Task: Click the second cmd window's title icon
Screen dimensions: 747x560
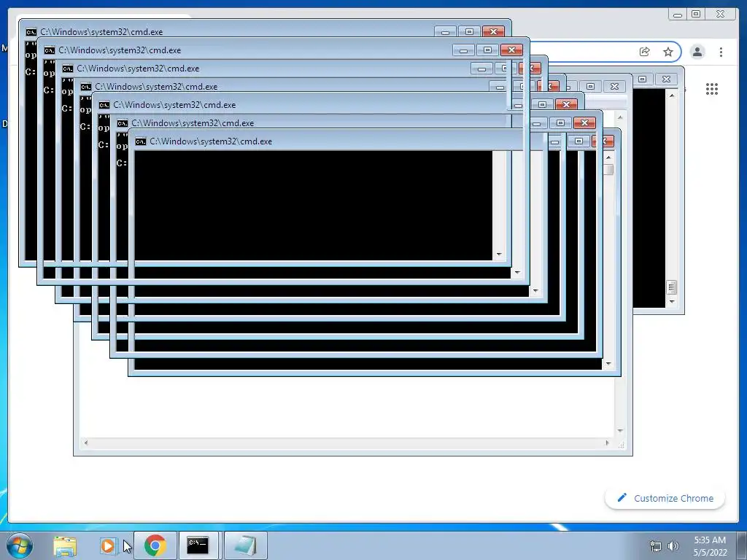Action: 50,50
